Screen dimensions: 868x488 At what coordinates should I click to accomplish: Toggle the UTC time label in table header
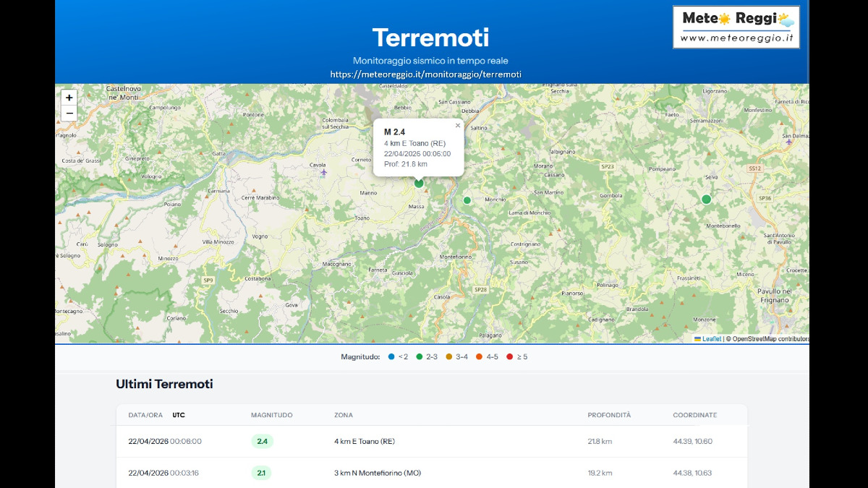coord(178,415)
